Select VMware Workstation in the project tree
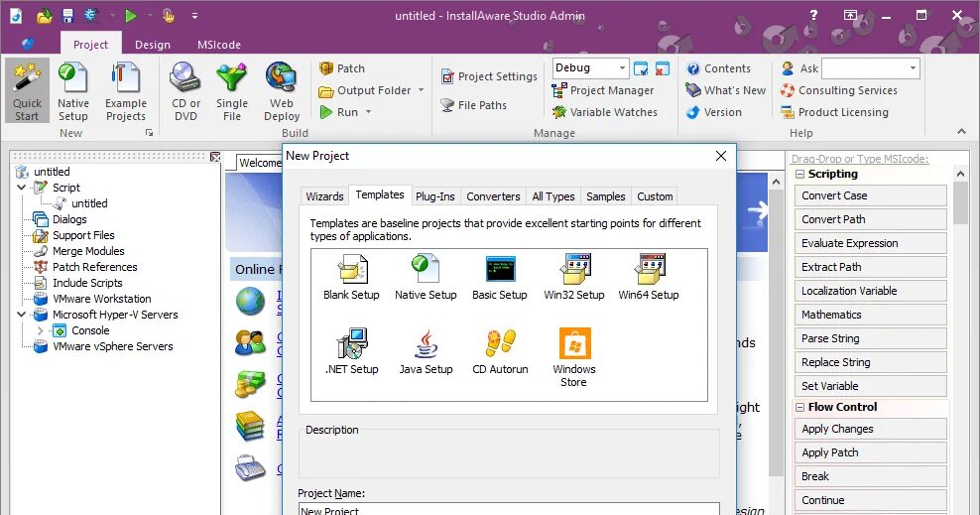980x515 pixels. click(x=102, y=299)
